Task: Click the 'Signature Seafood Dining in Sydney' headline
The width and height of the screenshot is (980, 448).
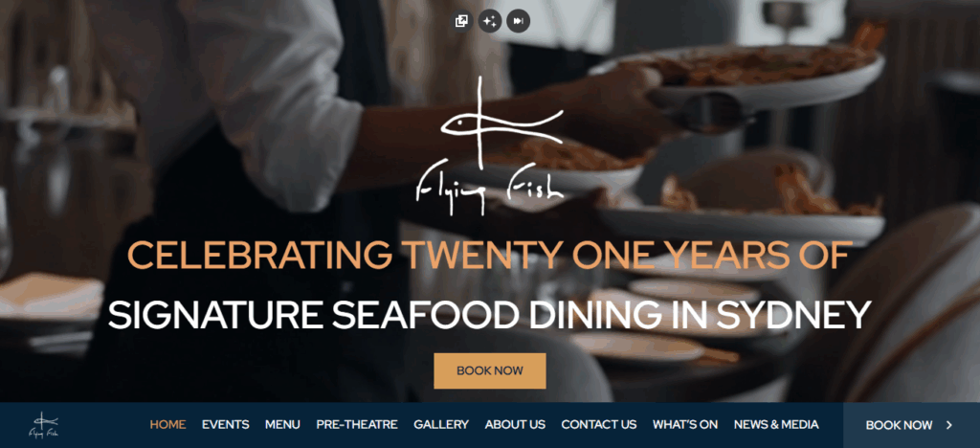Action: (x=489, y=315)
